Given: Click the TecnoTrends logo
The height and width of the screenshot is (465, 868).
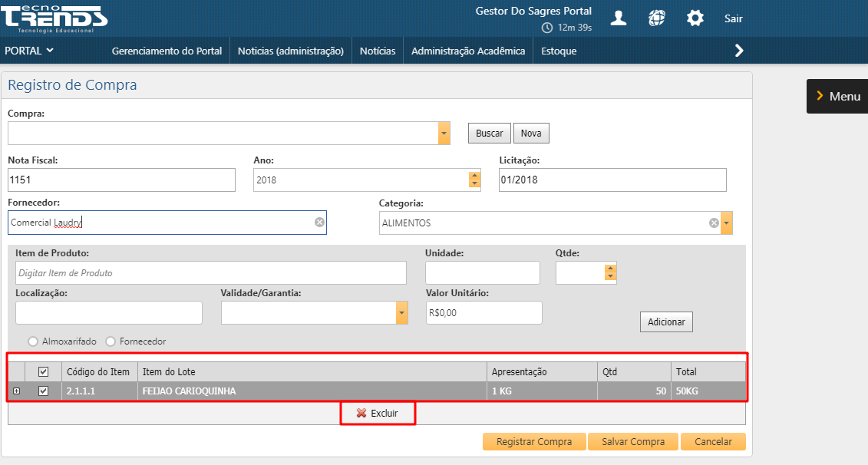Looking at the screenshot, I should pyautogui.click(x=54, y=18).
